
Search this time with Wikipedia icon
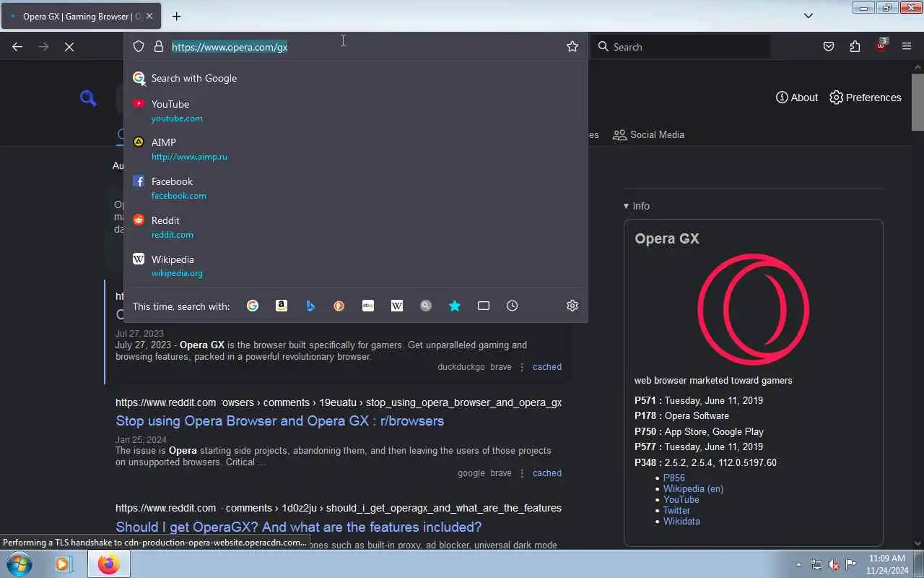pos(397,306)
